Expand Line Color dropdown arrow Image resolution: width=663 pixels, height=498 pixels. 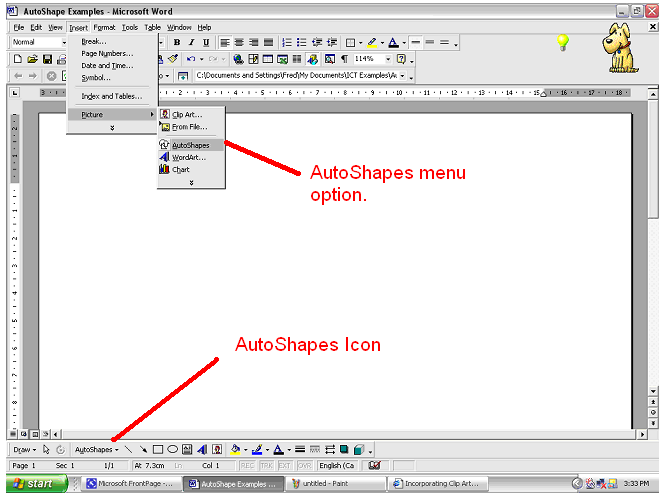coord(267,450)
